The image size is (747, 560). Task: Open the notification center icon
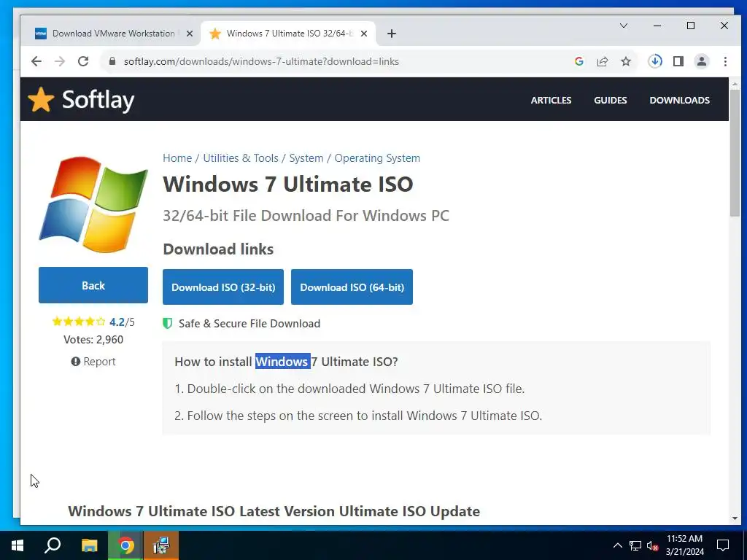(x=723, y=545)
